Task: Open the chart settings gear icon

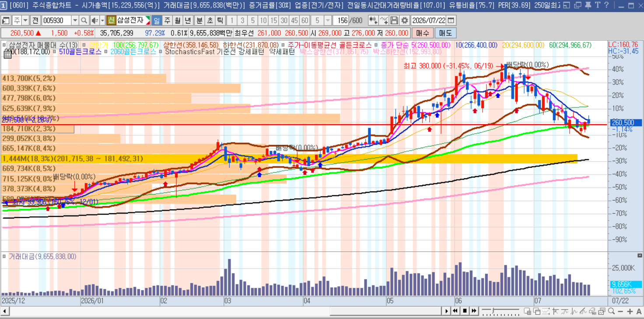Action: click(x=404, y=21)
